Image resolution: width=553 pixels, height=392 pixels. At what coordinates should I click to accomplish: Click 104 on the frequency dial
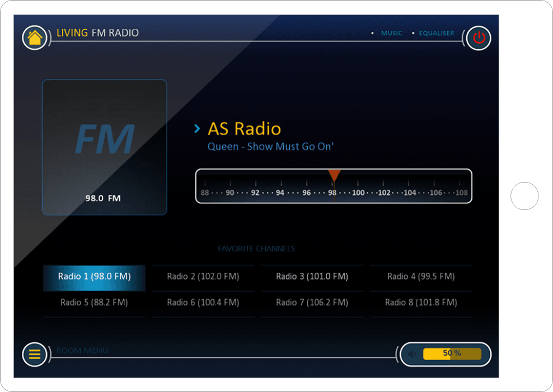coord(410,193)
